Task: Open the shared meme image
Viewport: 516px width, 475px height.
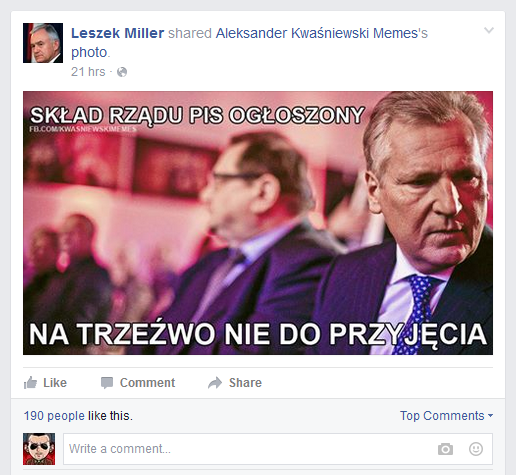Action: coord(258,223)
